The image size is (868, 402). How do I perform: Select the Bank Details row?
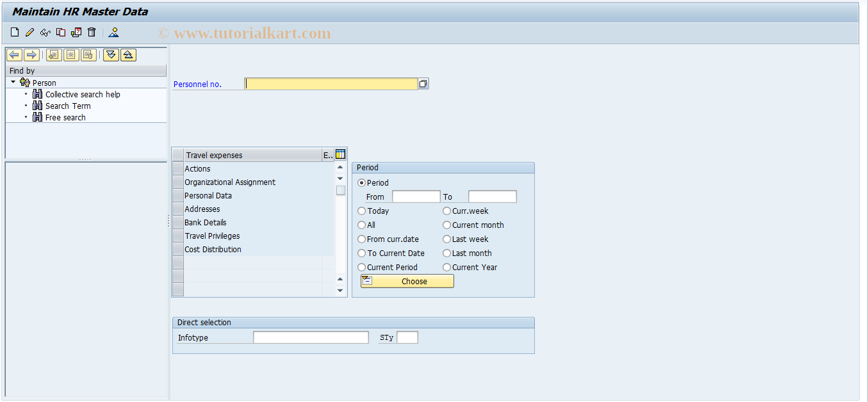259,223
